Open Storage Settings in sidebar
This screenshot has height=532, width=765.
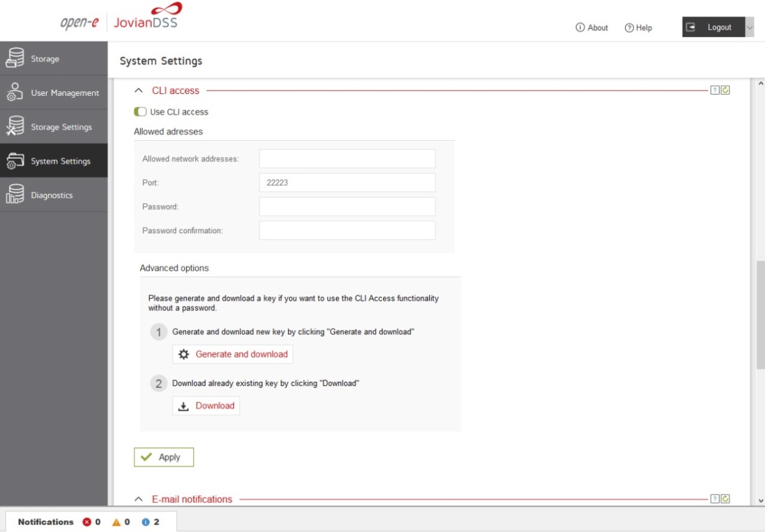click(54, 127)
